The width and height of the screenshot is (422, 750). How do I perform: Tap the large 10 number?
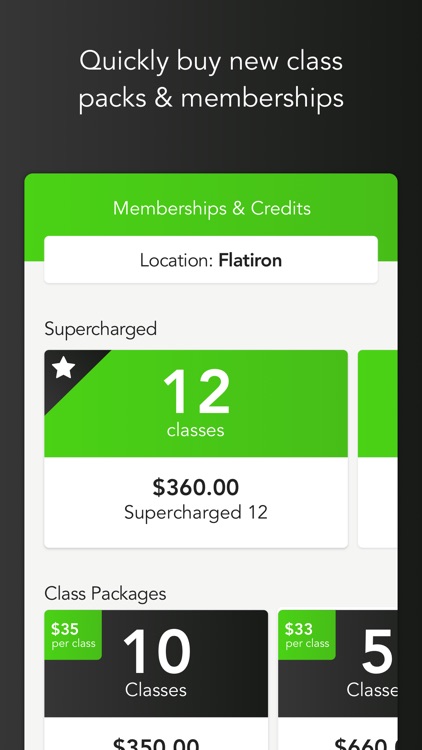(x=156, y=652)
